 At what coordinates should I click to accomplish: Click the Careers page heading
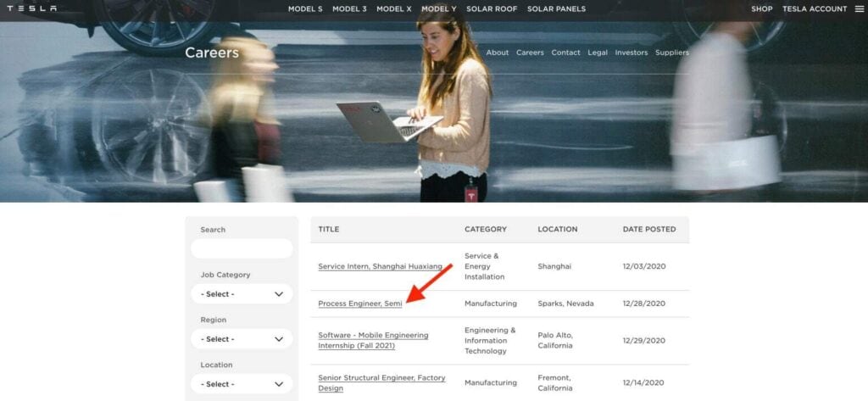coord(211,53)
